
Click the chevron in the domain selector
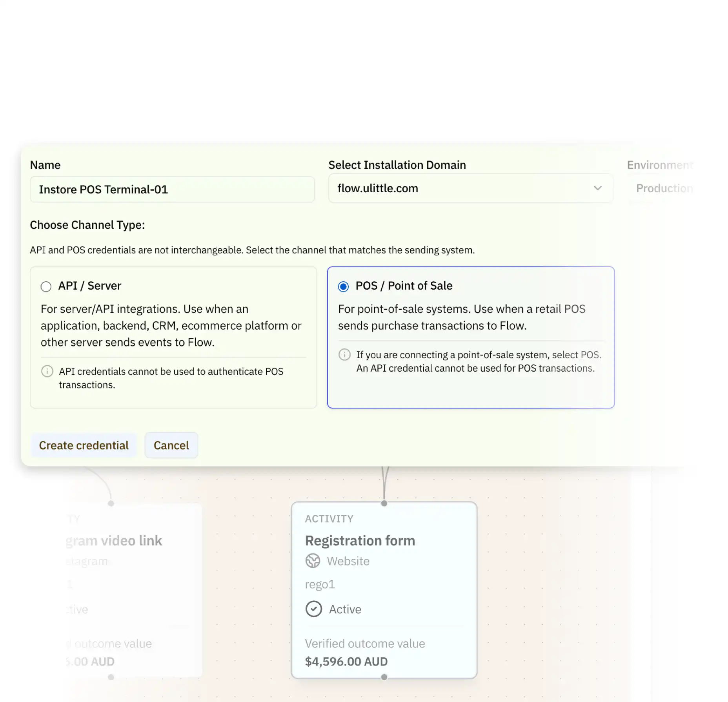click(597, 188)
